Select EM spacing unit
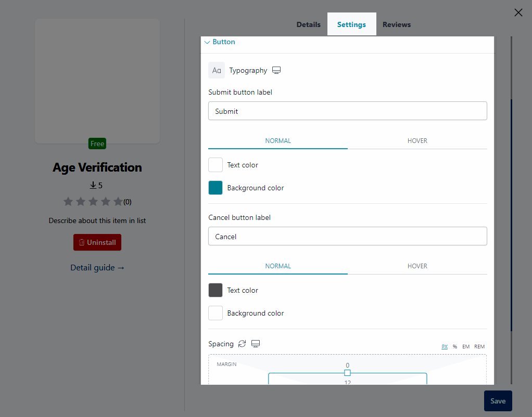The height and width of the screenshot is (417, 532). pyautogui.click(x=466, y=346)
